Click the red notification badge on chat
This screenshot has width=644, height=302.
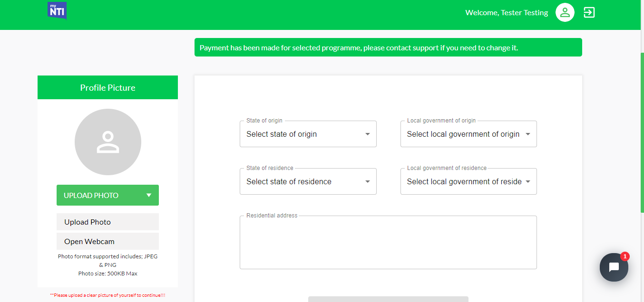click(625, 256)
